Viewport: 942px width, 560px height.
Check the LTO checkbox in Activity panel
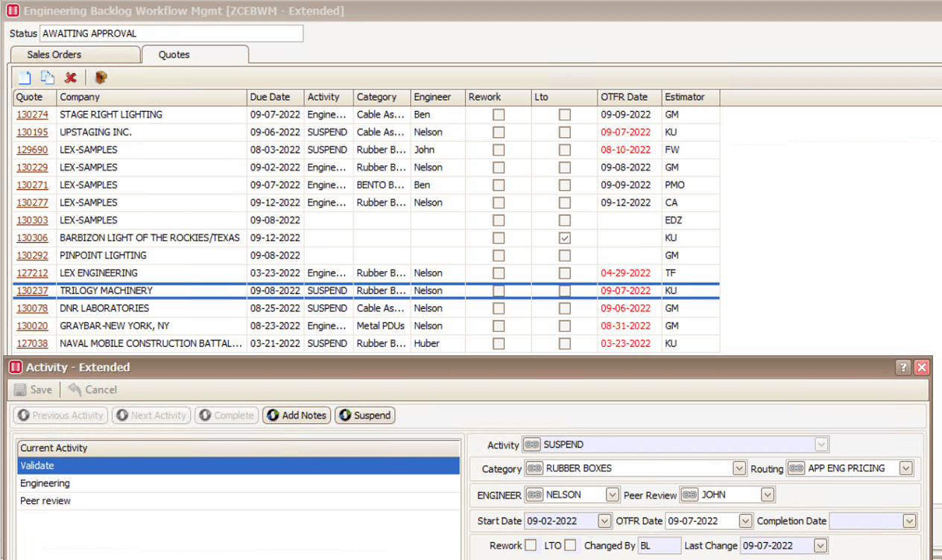572,544
